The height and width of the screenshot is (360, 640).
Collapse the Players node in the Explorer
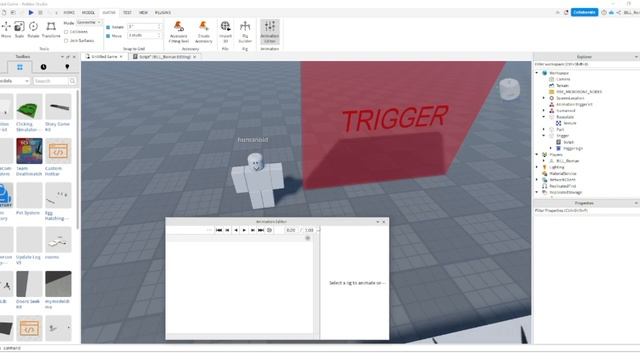pyautogui.click(x=537, y=155)
